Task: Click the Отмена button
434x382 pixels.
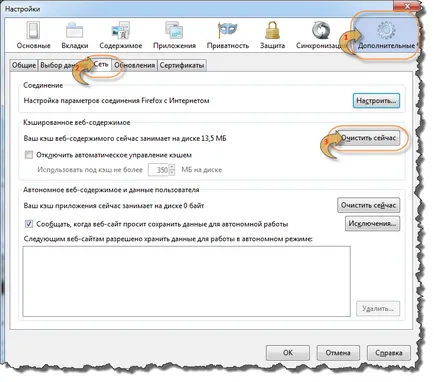Action: (338, 353)
